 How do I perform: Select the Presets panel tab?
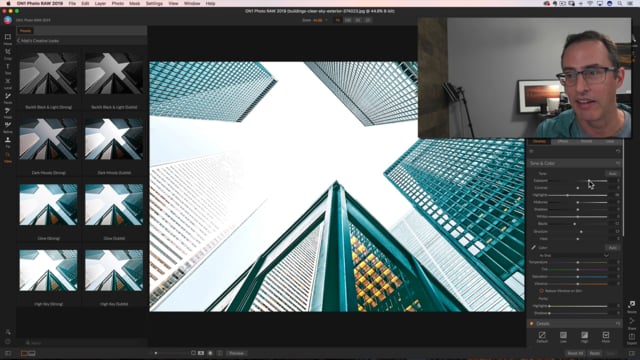[25, 31]
